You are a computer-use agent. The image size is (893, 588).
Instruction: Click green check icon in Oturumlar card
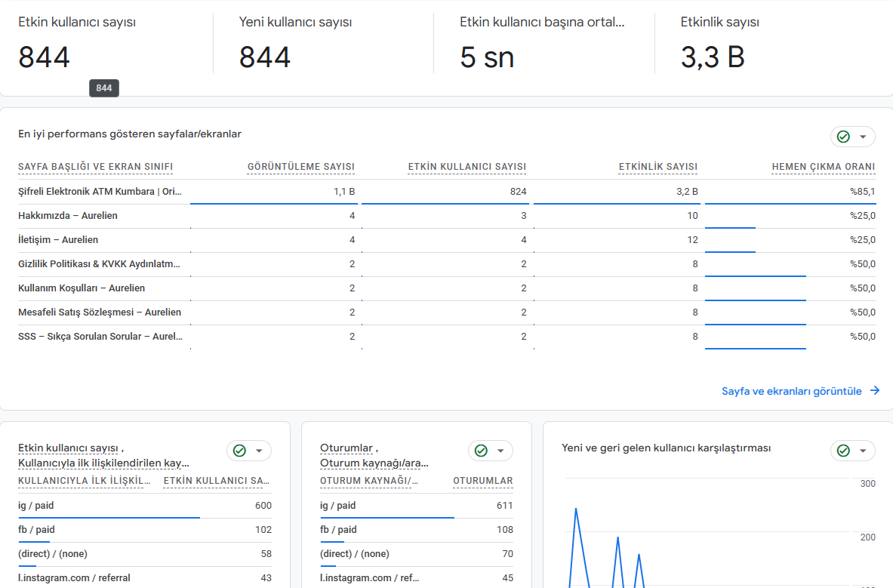(x=482, y=451)
